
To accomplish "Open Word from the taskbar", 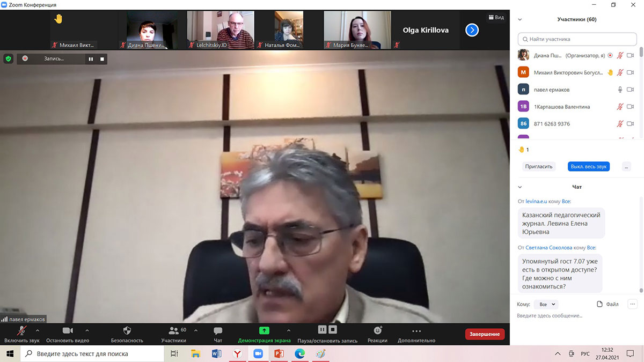I will 216,353.
